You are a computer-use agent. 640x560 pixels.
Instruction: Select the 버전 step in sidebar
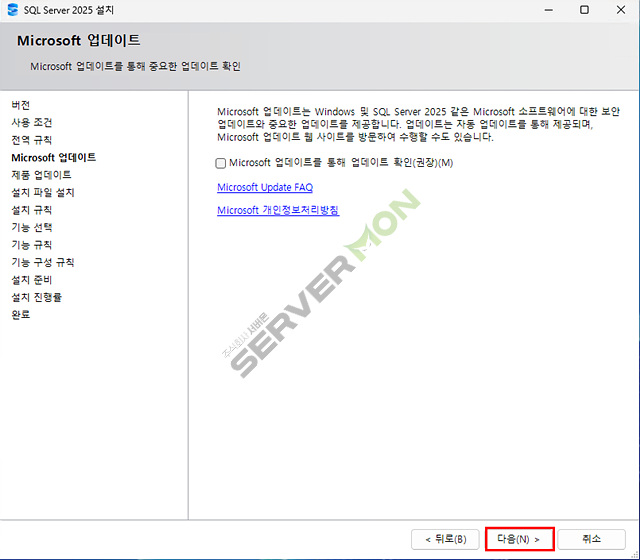coord(20,105)
